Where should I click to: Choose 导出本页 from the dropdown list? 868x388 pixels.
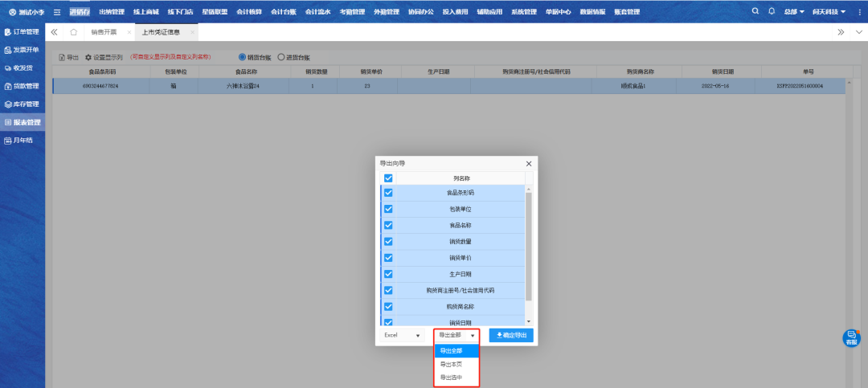click(x=451, y=364)
